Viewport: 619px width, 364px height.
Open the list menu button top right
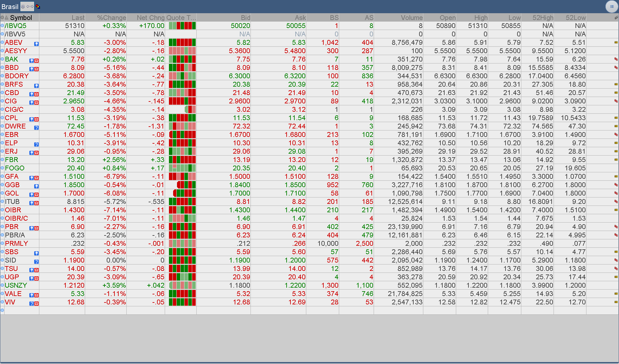click(612, 6)
